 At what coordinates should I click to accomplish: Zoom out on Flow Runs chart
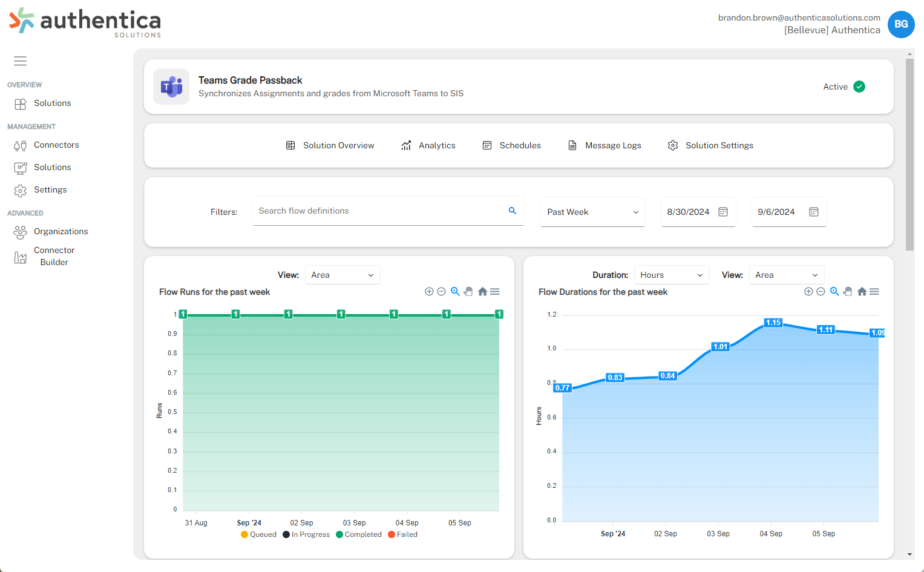tap(441, 292)
